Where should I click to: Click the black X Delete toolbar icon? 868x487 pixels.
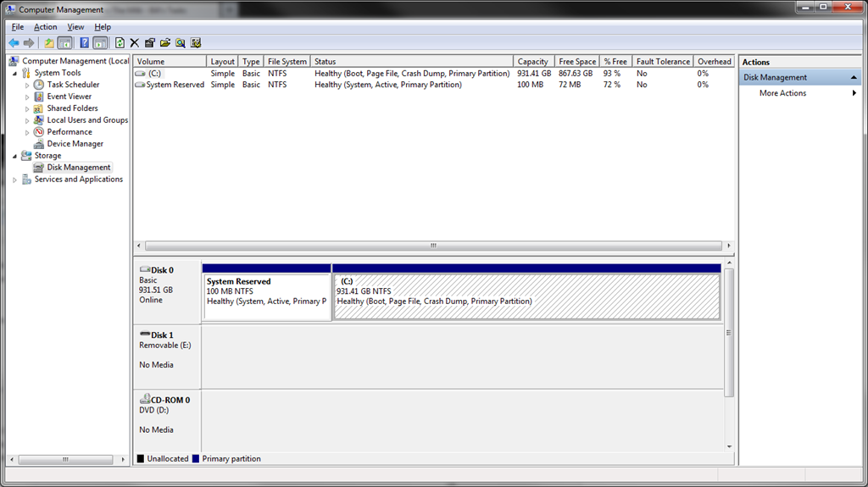[x=135, y=42]
